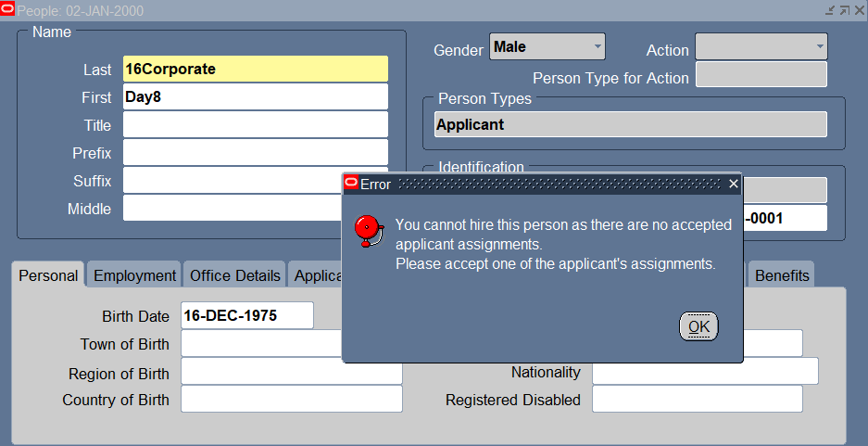Open the Office Details tab
The height and width of the screenshot is (446, 868).
235,275
